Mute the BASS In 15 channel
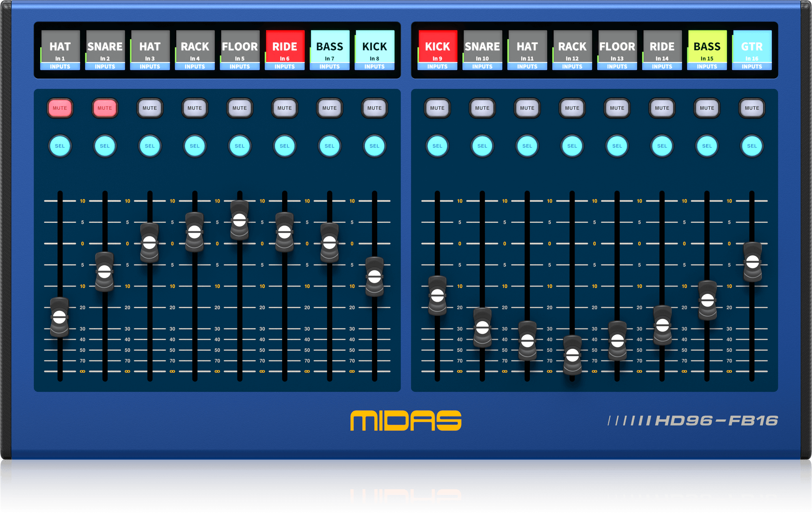Screen dimensions: 812x514 point(706,108)
